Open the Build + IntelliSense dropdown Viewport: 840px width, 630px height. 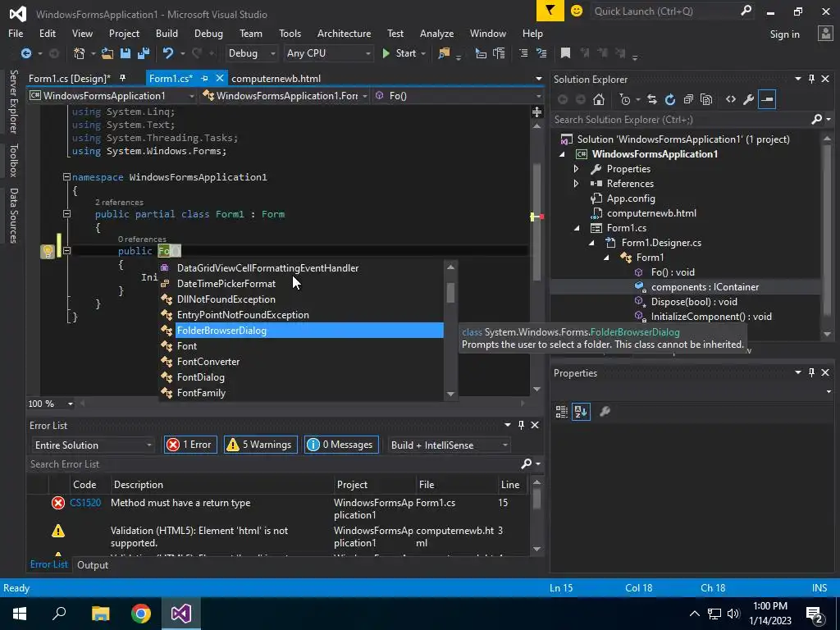448,445
